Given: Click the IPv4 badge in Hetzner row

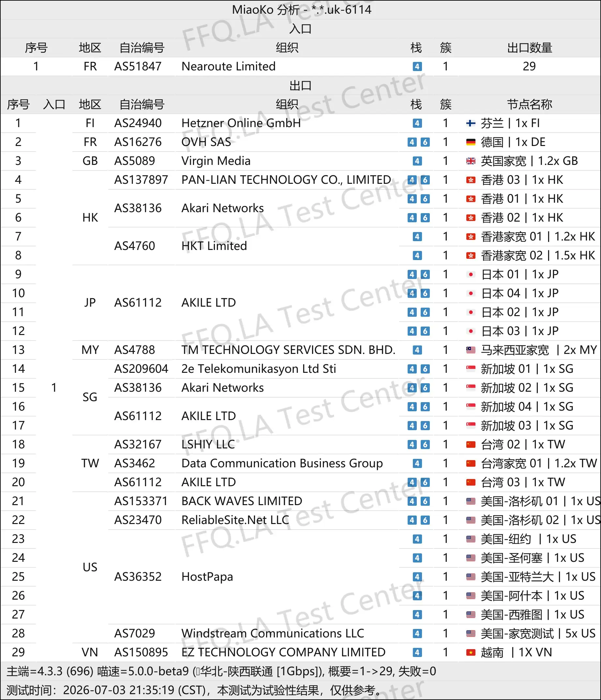Looking at the screenshot, I should (417, 123).
